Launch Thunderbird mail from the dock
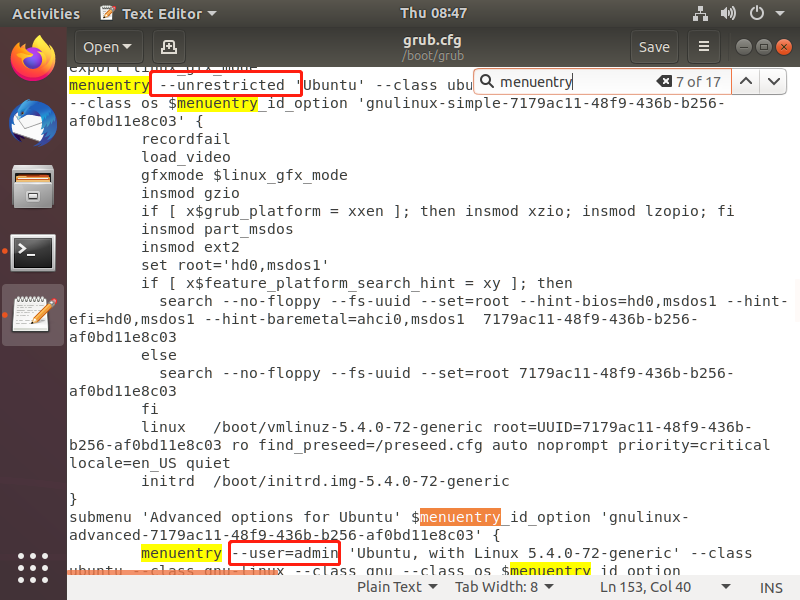800x600 pixels. 33,123
